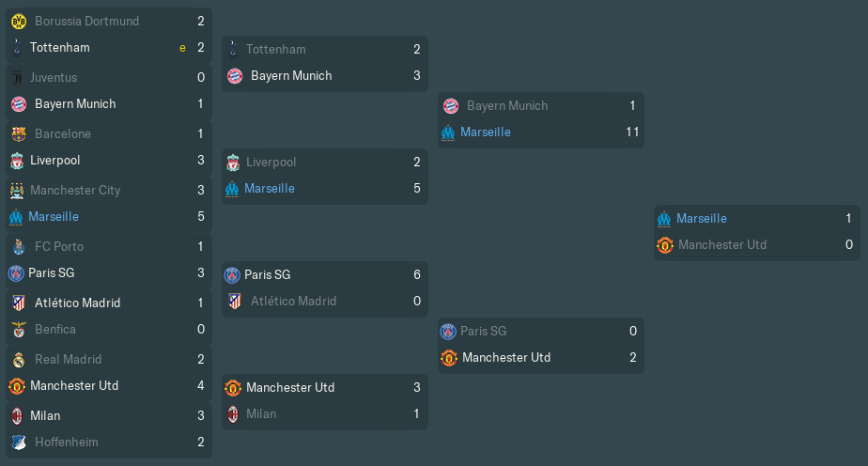Click Bayern Munich crest in the semi-final
The height and width of the screenshot is (466, 868).
(x=451, y=106)
